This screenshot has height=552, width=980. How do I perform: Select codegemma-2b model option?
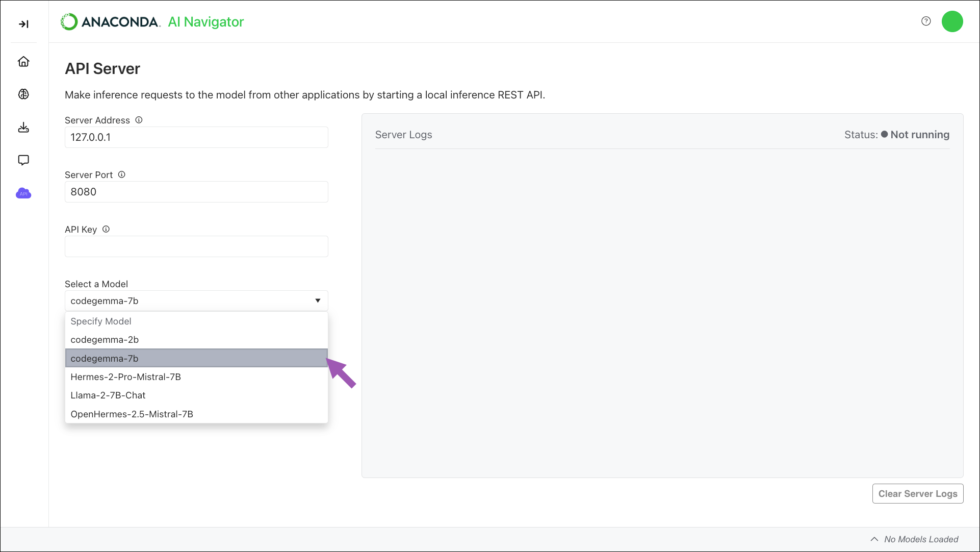104,339
